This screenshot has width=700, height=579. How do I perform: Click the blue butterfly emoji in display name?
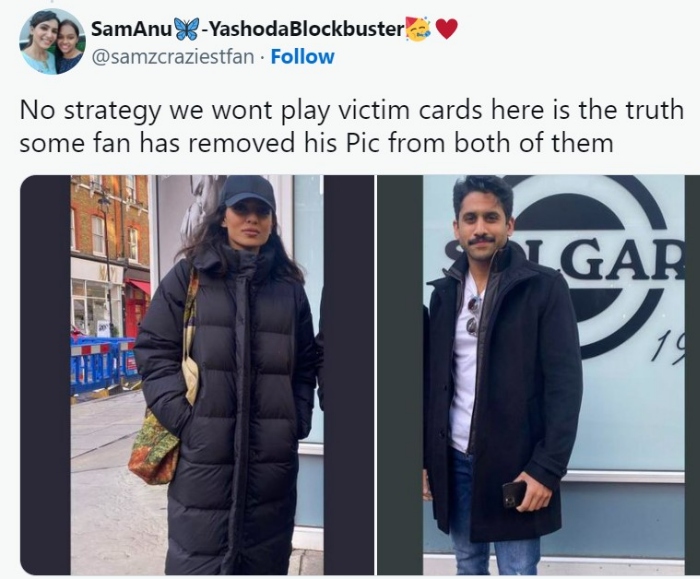coord(186,29)
